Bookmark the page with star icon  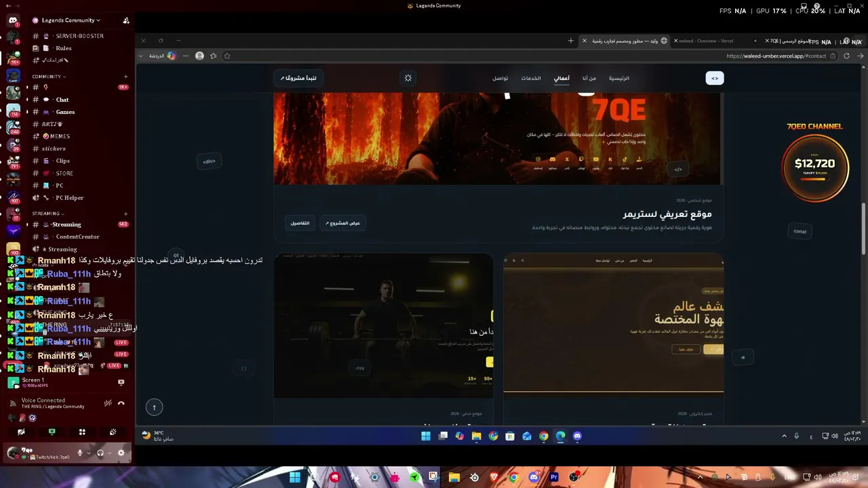227,56
